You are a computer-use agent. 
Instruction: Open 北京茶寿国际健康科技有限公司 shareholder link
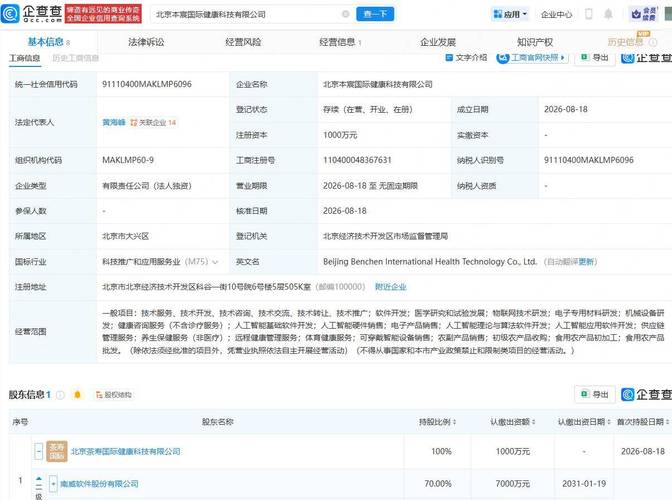pos(126,451)
